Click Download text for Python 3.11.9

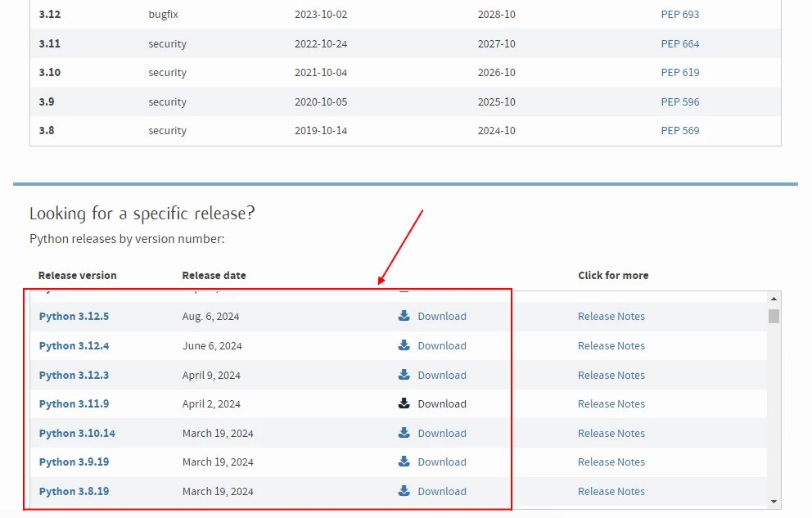point(442,403)
